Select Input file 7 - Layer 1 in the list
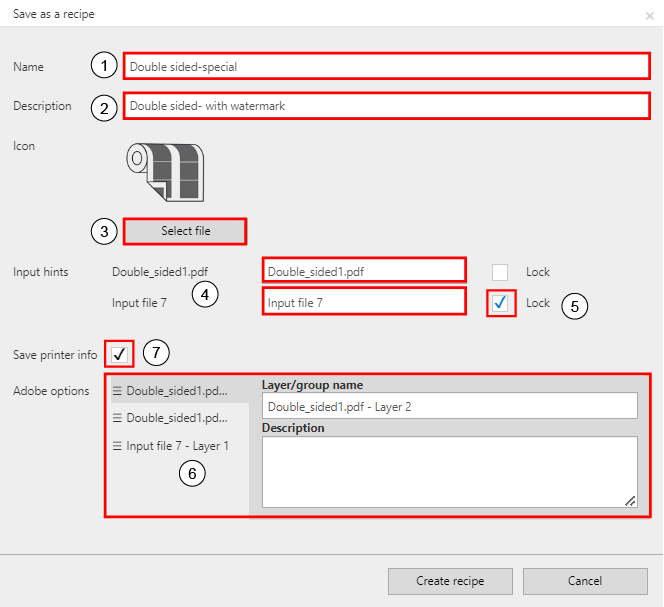Viewport: 664px width, 607px height. click(x=177, y=446)
